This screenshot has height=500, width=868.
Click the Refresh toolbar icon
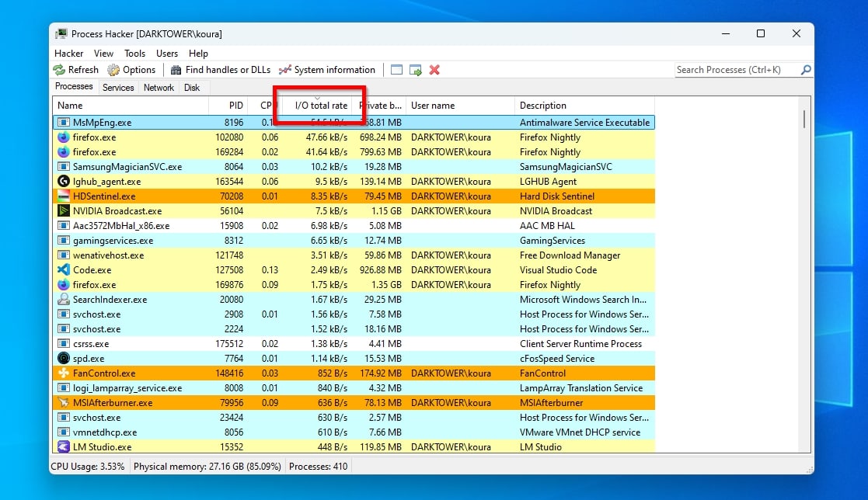[60, 70]
